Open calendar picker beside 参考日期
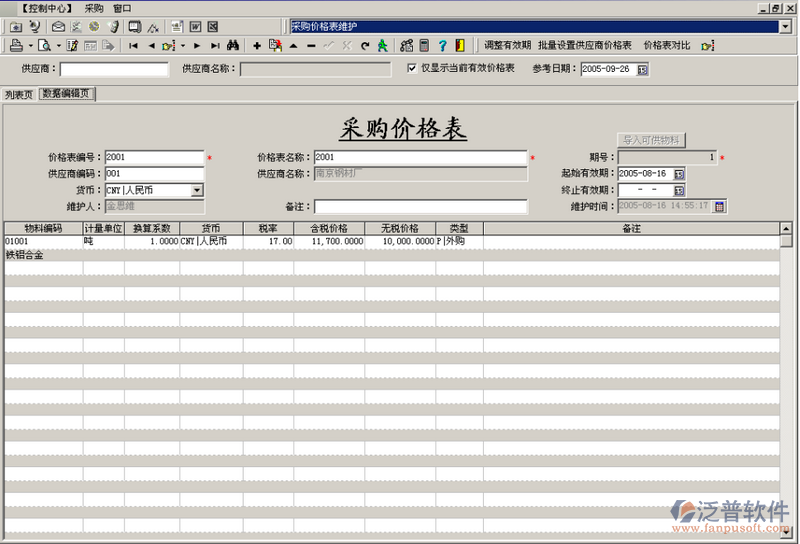The image size is (800, 544). (x=642, y=69)
